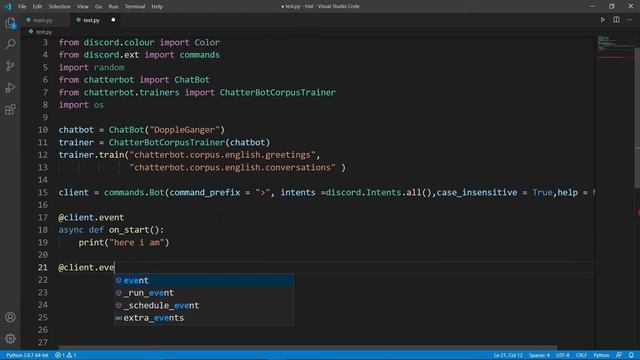The width and height of the screenshot is (640, 360).
Task: Switch to the test.py tab
Action: (x=91, y=20)
